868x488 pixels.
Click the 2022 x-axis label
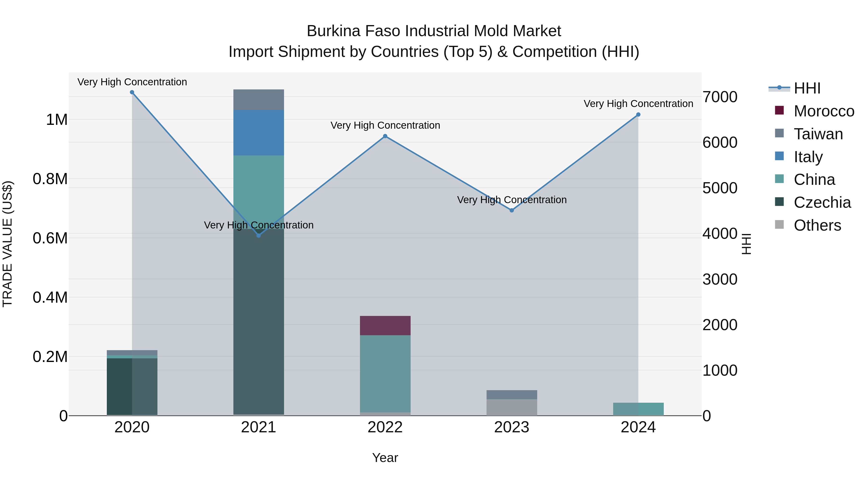385,427
